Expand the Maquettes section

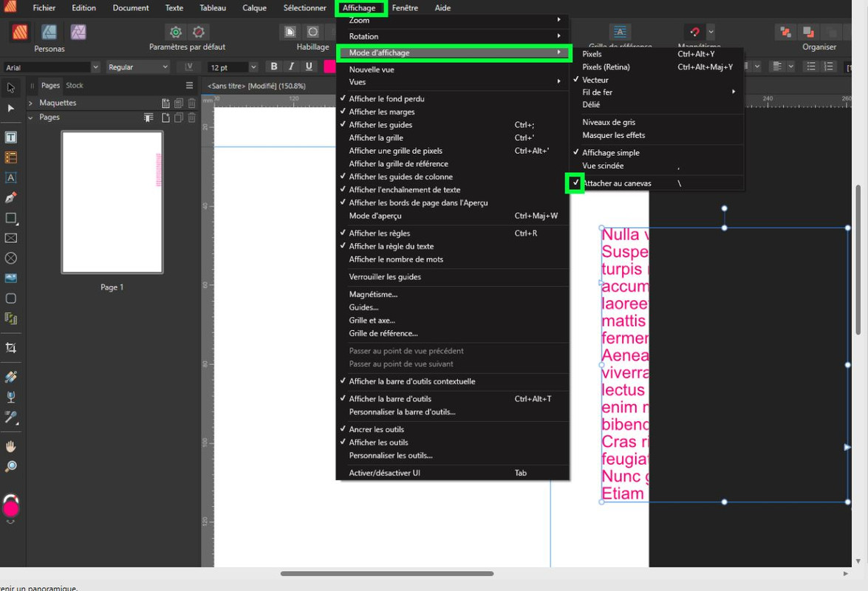[30, 103]
